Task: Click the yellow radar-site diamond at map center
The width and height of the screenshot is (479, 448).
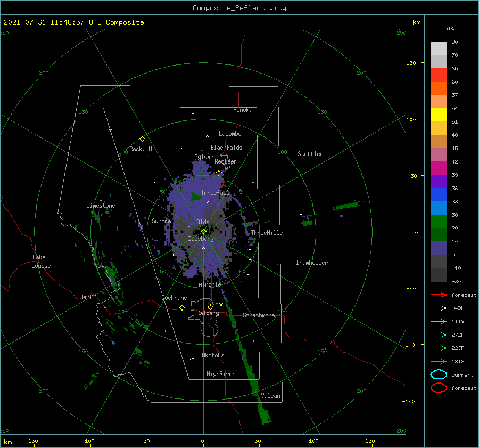Action: pyautogui.click(x=203, y=232)
